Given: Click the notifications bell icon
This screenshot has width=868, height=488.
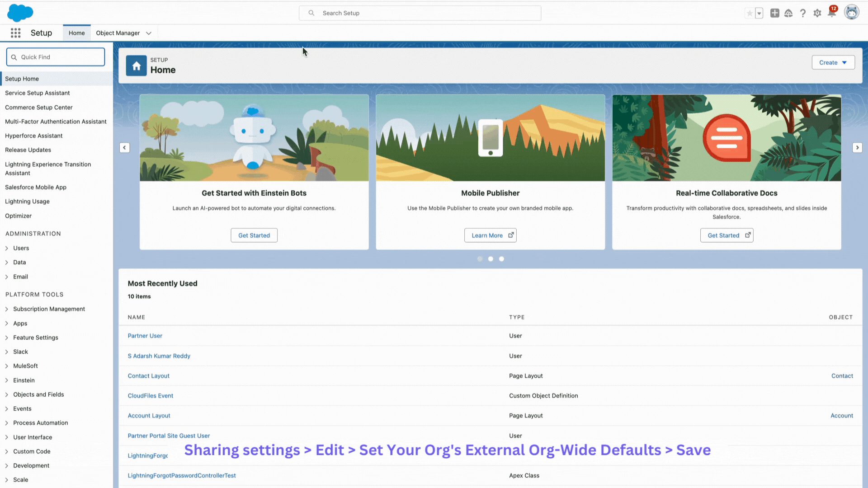Looking at the screenshot, I should coord(832,13).
